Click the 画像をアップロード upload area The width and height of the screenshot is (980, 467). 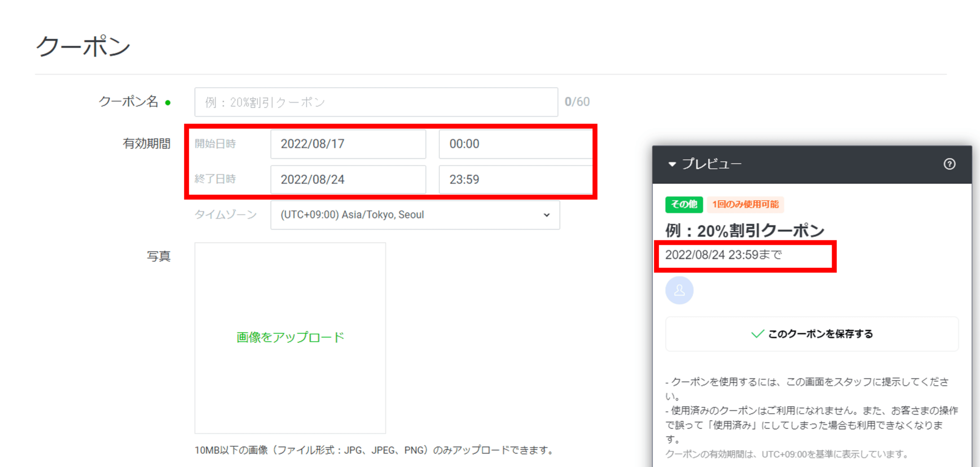click(290, 337)
